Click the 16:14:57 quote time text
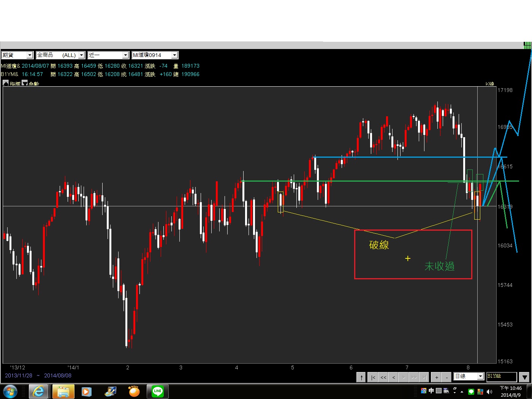 tap(32, 74)
